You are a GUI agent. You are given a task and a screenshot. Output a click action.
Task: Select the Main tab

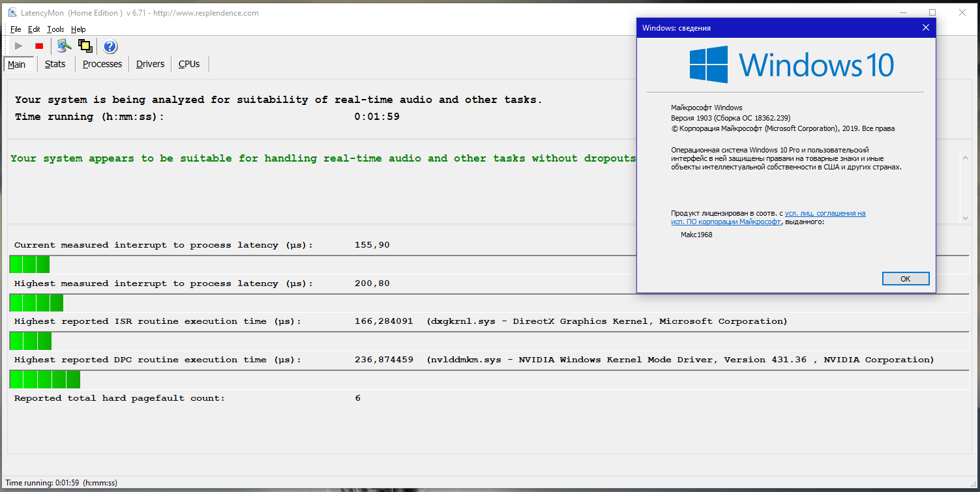point(17,65)
